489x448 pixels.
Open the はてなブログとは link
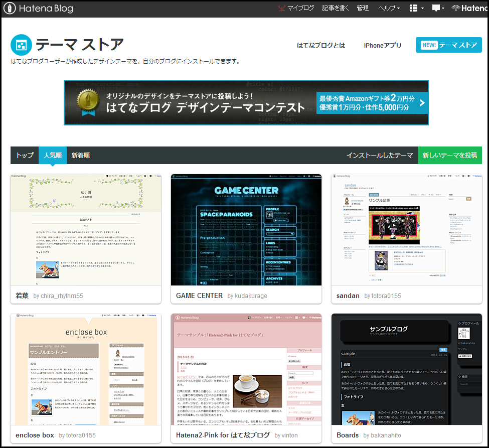[x=321, y=46]
